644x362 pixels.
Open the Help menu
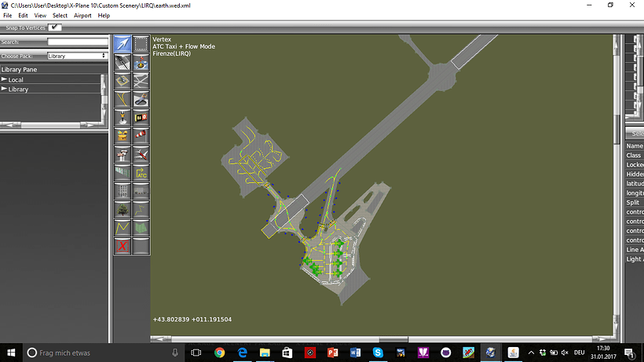pyautogui.click(x=104, y=16)
